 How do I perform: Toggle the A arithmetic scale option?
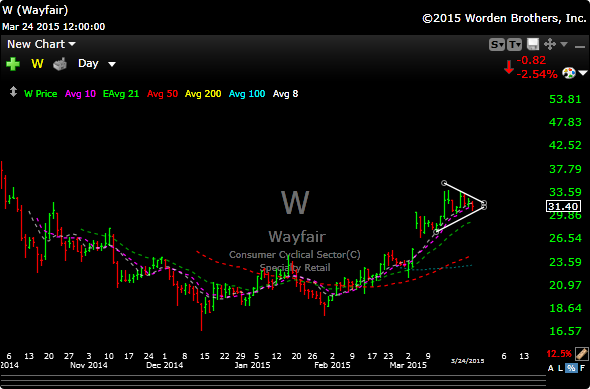tap(550, 368)
